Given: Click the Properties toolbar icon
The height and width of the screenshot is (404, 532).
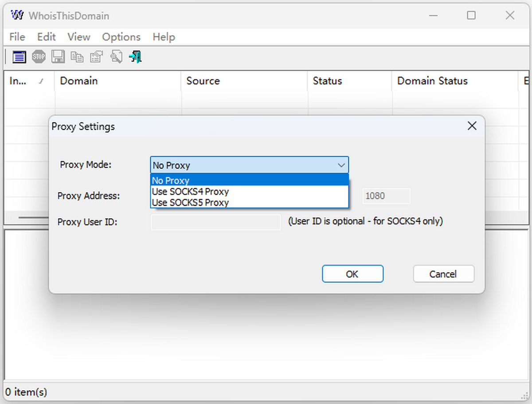Looking at the screenshot, I should [x=96, y=57].
